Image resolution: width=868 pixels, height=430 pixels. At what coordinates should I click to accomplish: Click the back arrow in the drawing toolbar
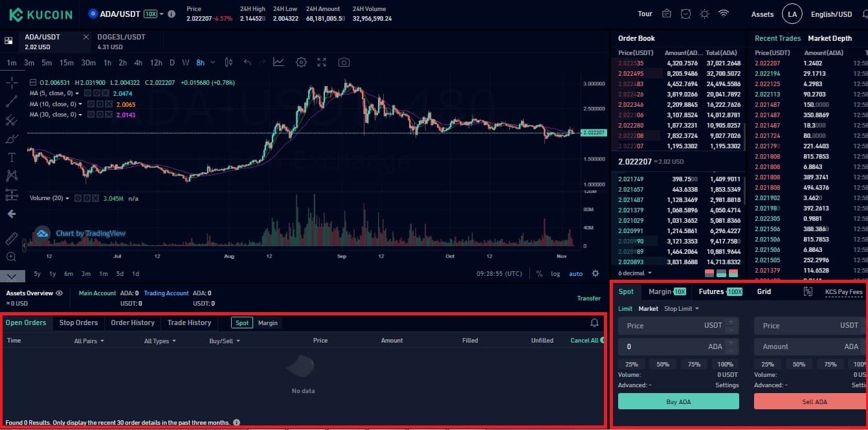[x=12, y=214]
